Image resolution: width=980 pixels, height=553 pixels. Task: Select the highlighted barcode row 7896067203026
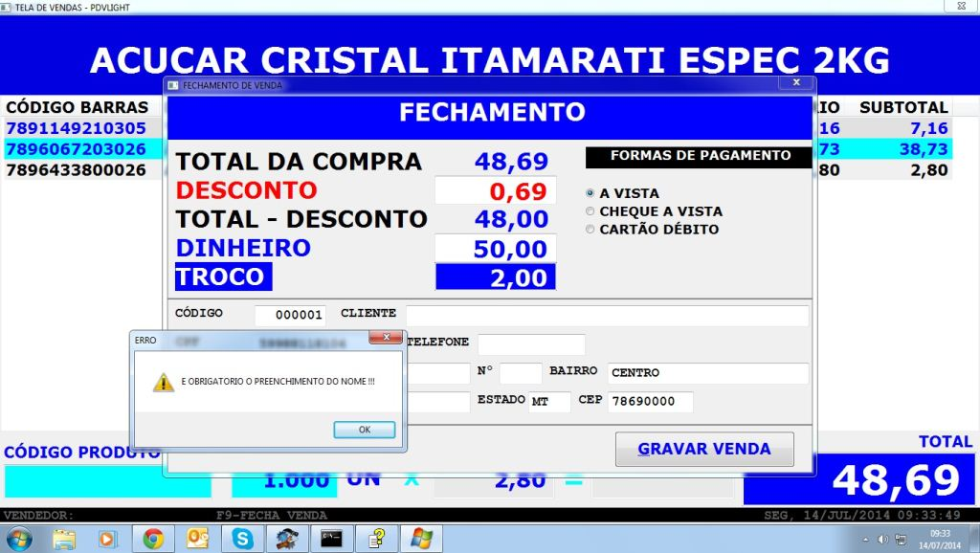(77, 149)
